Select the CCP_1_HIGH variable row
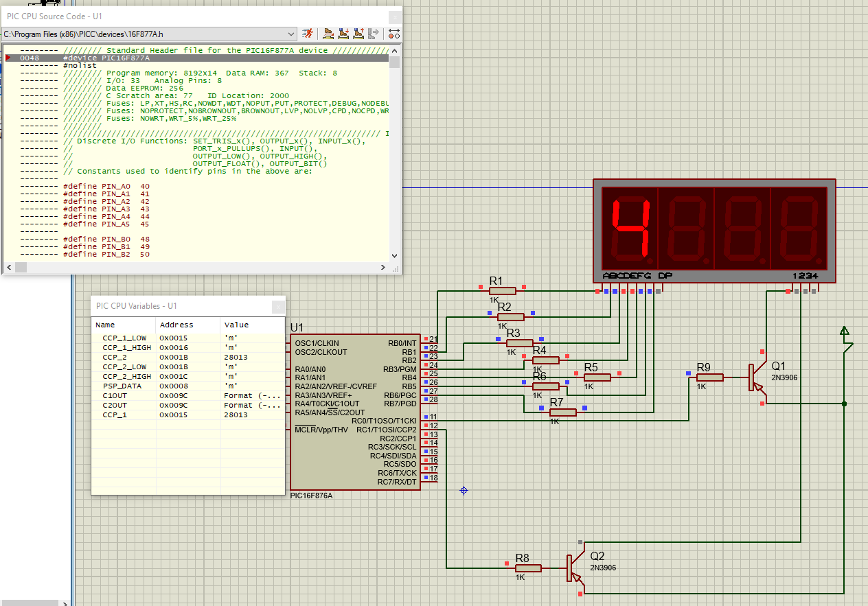Screen dimensions: 868x606 [x=187, y=347]
